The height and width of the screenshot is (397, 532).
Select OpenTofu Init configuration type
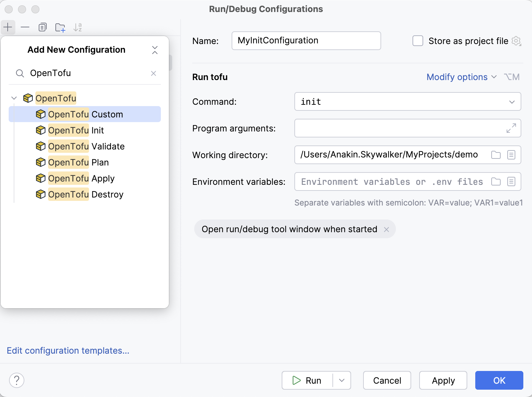[x=85, y=130]
